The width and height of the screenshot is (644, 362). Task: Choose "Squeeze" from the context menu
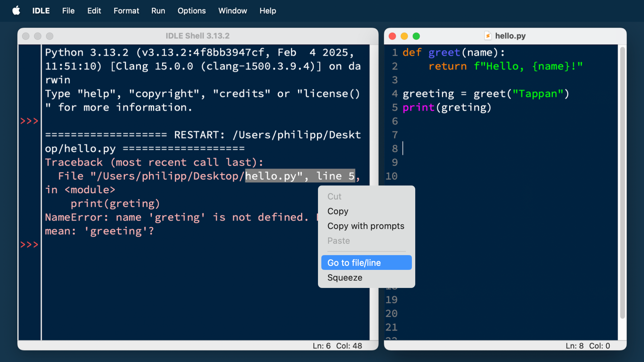[345, 278]
